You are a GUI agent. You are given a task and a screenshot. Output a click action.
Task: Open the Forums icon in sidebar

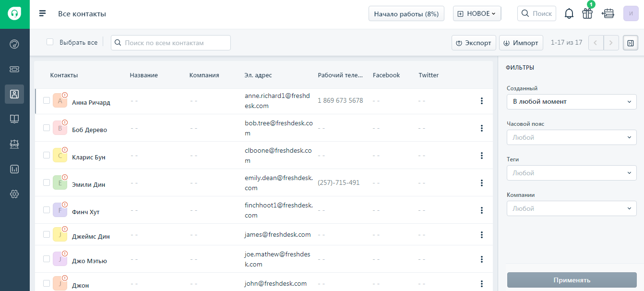tap(14, 144)
